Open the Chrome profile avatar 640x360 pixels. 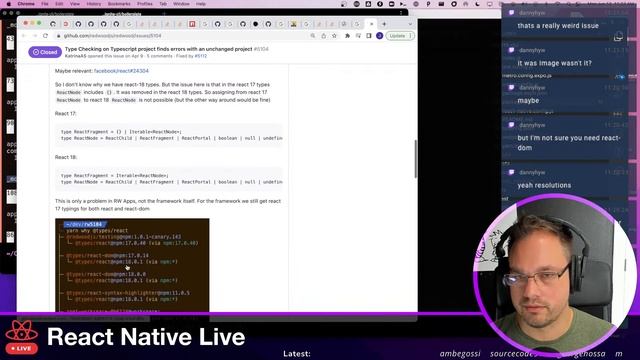pos(379,36)
